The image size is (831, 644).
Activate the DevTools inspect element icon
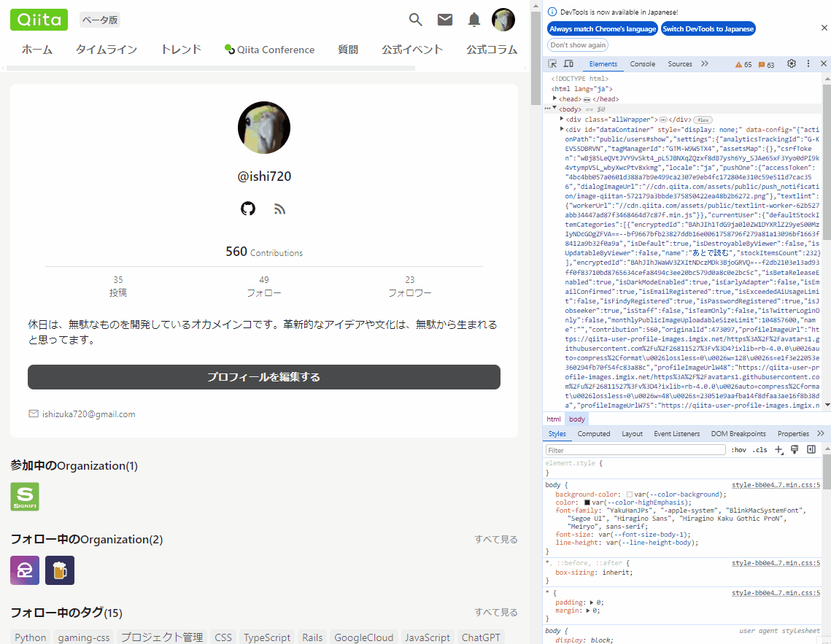pyautogui.click(x=552, y=64)
